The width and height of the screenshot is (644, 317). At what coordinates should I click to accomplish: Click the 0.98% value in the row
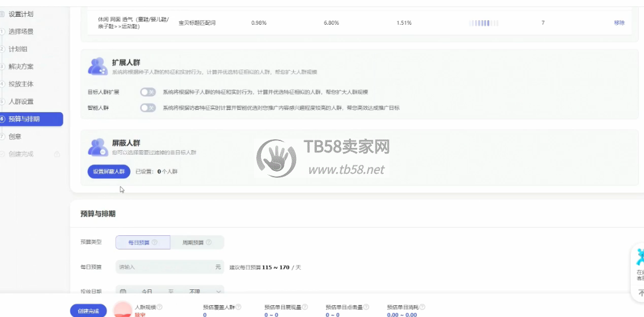(x=259, y=23)
